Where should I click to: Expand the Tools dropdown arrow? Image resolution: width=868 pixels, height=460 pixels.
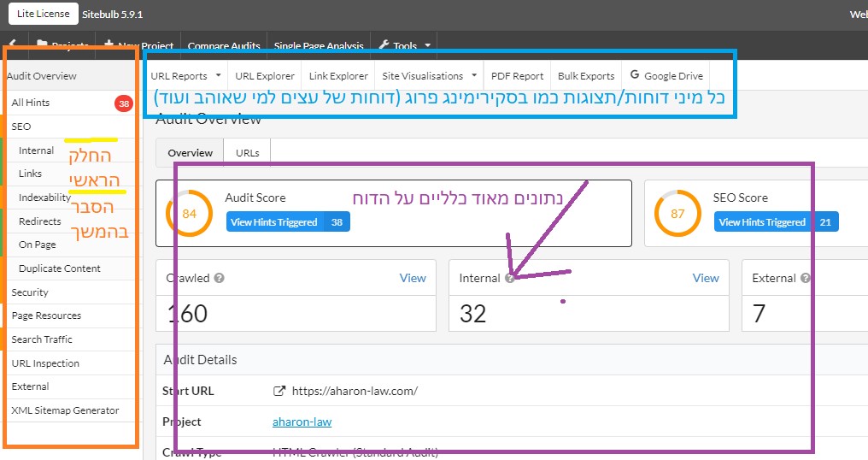427,45
